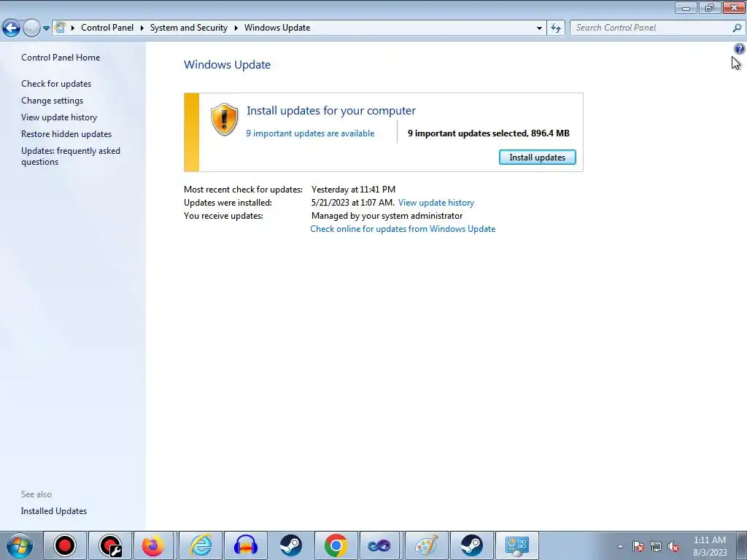
Task: Launch Firefox from the taskbar
Action: click(153, 545)
